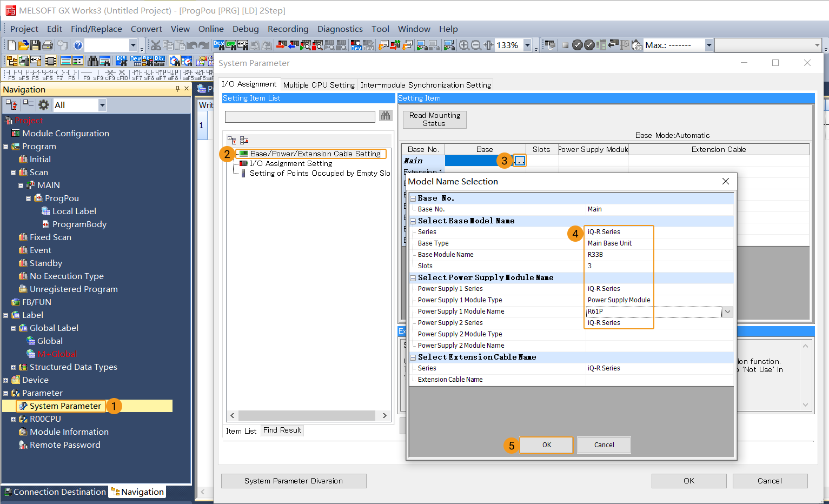
Task: Click the Zoom Out magnifier icon
Action: (x=476, y=45)
